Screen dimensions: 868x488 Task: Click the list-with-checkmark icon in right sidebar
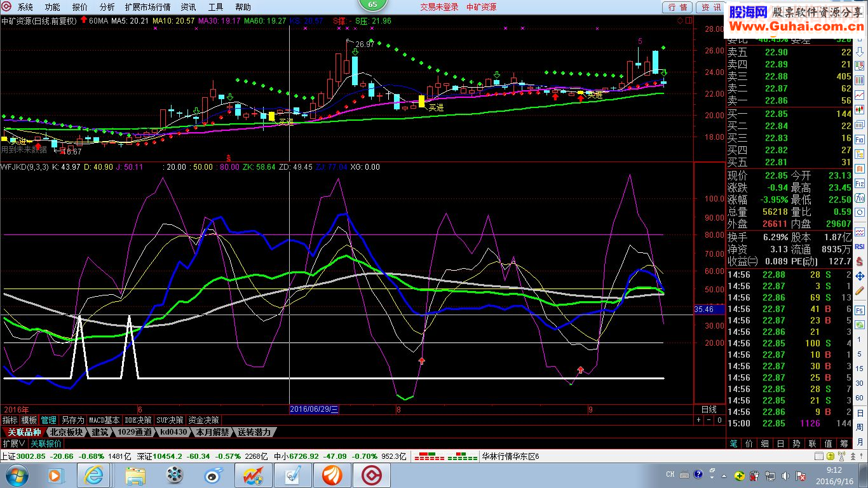tap(860, 65)
